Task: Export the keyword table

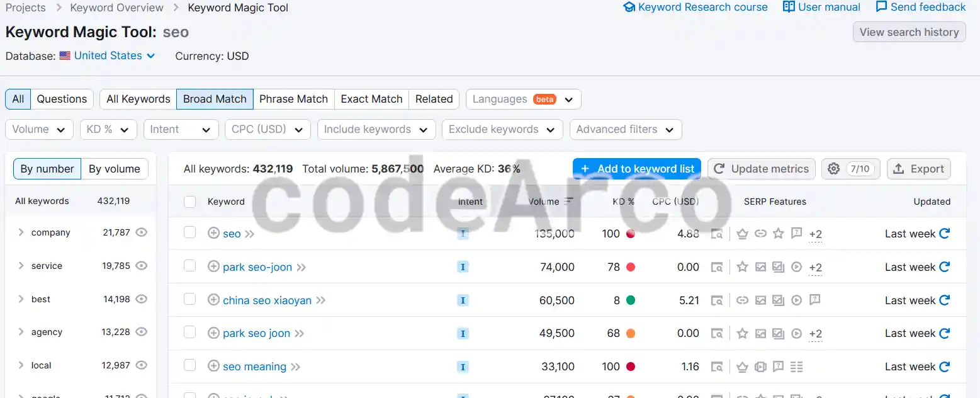Action: coord(919,169)
